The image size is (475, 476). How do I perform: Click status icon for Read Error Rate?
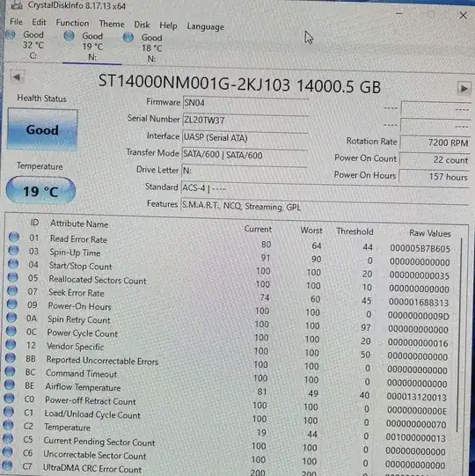14,237
